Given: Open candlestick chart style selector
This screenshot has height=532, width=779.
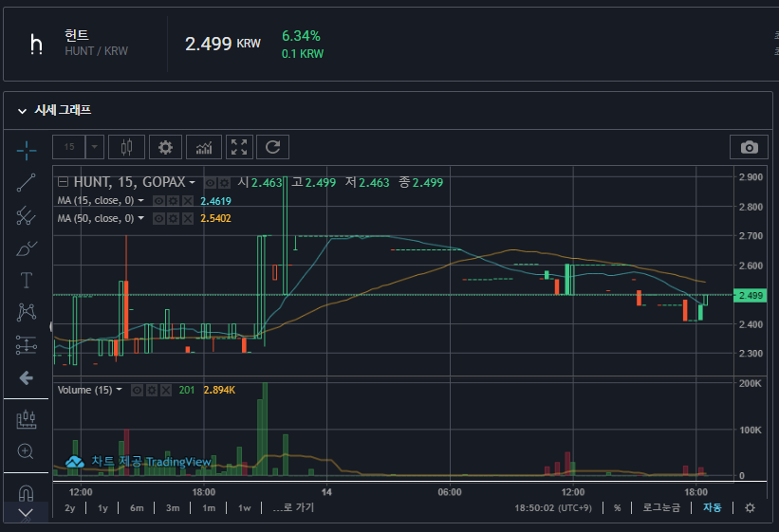Looking at the screenshot, I should point(127,147).
